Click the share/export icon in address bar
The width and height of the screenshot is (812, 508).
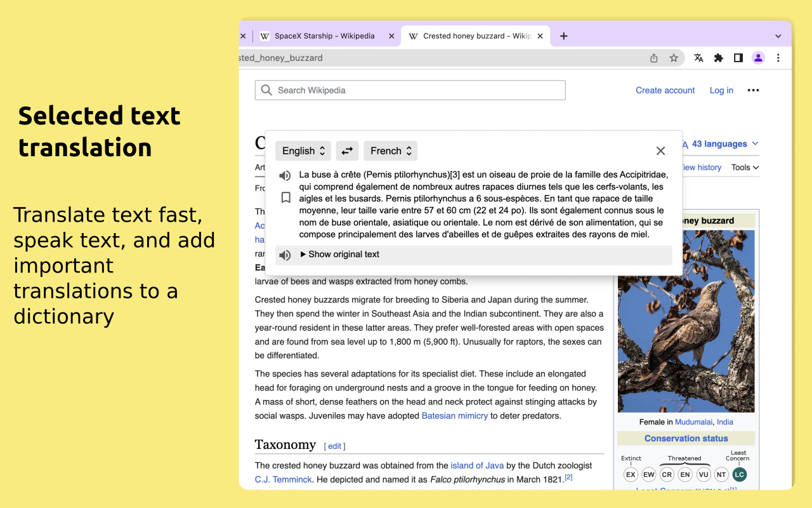653,58
